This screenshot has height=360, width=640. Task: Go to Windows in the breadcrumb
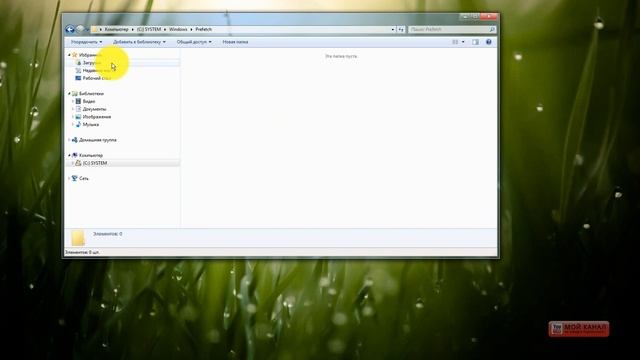click(178, 29)
